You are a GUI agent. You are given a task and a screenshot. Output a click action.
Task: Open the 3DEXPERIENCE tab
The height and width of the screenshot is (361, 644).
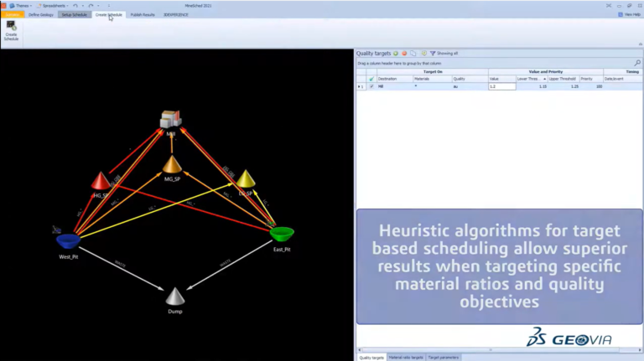176,14
